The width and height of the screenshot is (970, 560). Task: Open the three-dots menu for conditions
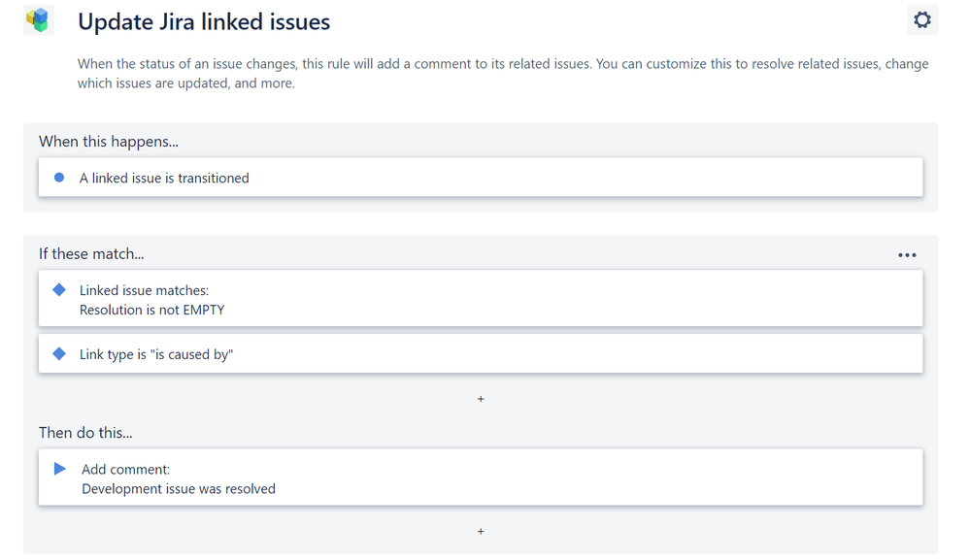(x=907, y=255)
